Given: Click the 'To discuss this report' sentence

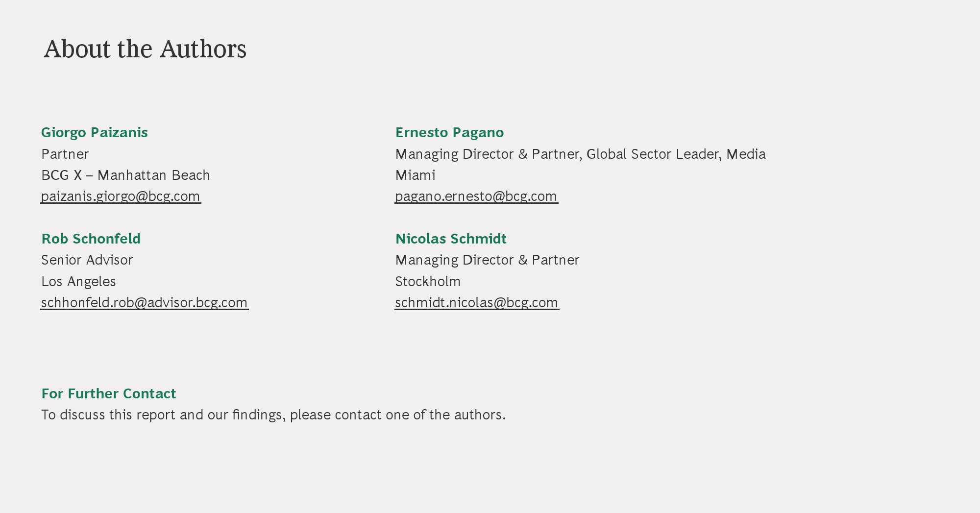Looking at the screenshot, I should 273,415.
